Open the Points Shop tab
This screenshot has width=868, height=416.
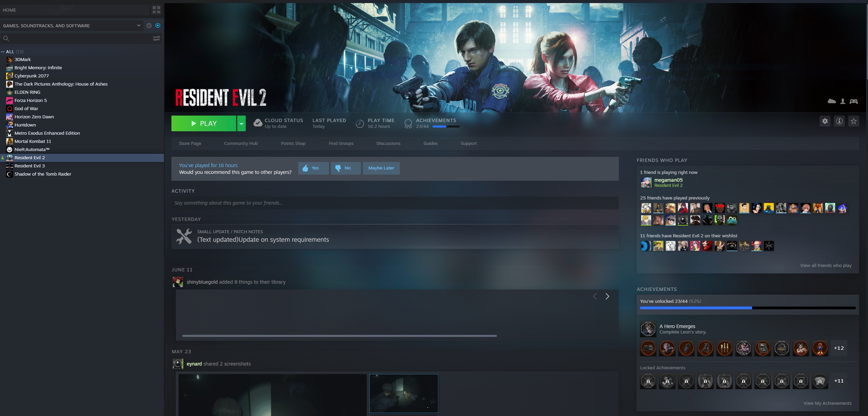pos(293,143)
